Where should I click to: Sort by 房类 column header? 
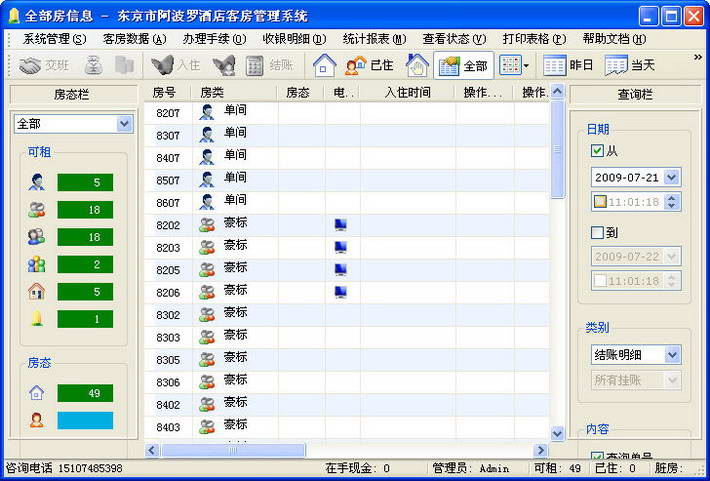(x=235, y=92)
